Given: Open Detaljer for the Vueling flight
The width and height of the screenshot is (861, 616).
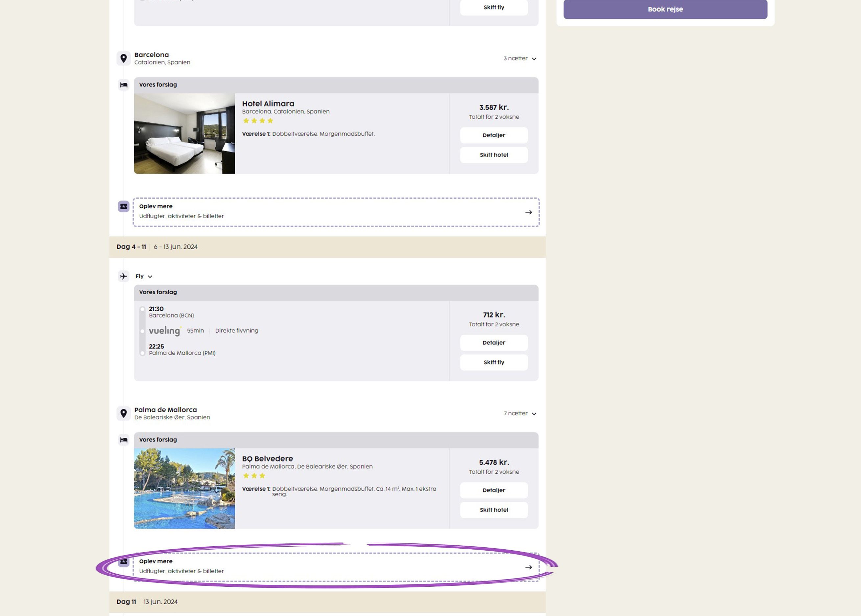Looking at the screenshot, I should [x=493, y=343].
